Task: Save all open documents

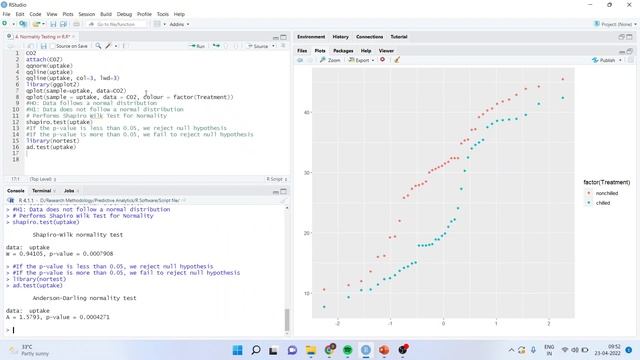Action: 63,24
